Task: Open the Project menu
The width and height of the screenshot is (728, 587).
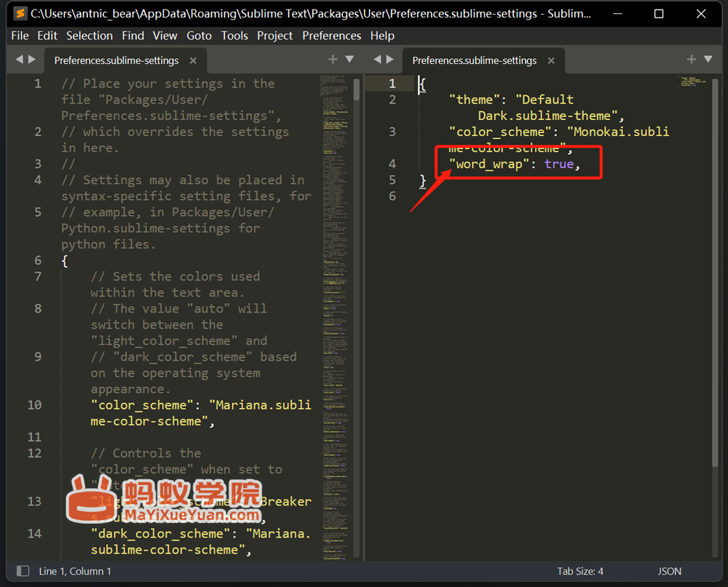Action: click(275, 36)
